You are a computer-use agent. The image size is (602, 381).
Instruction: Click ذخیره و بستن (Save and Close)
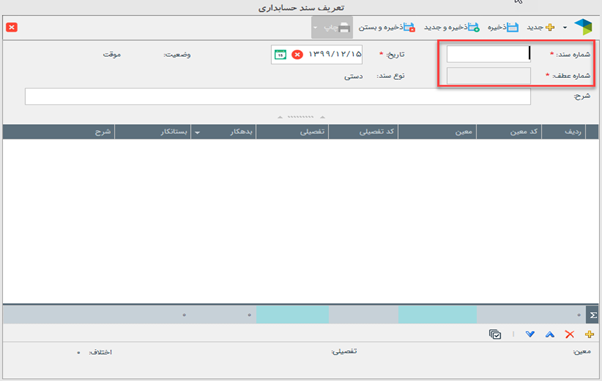point(387,27)
